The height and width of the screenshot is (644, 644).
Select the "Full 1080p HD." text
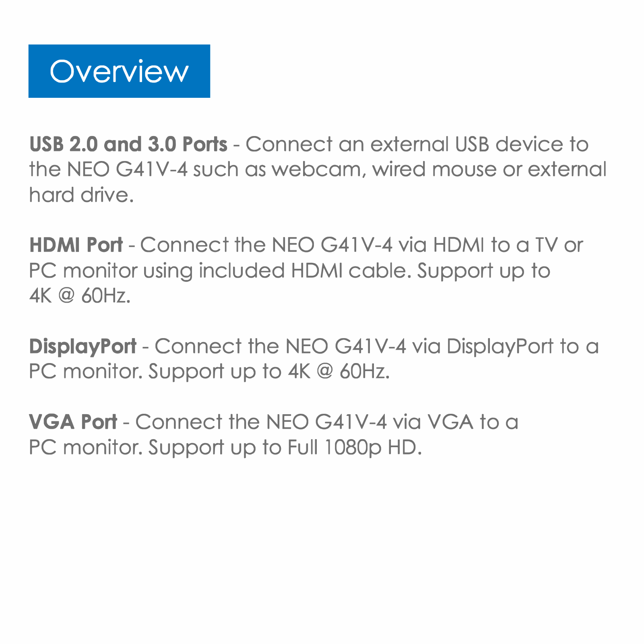point(355,448)
